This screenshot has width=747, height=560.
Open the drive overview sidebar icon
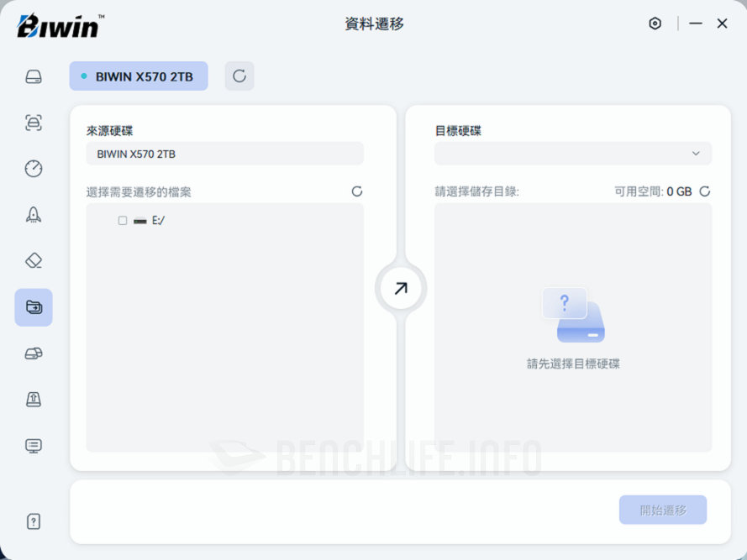(x=34, y=77)
